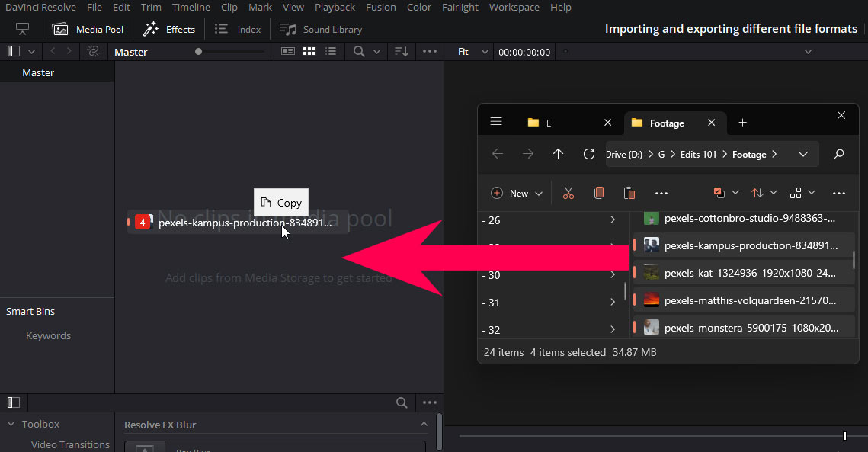Switch to the Footage tab in Explorer
The image size is (868, 452).
tap(667, 123)
